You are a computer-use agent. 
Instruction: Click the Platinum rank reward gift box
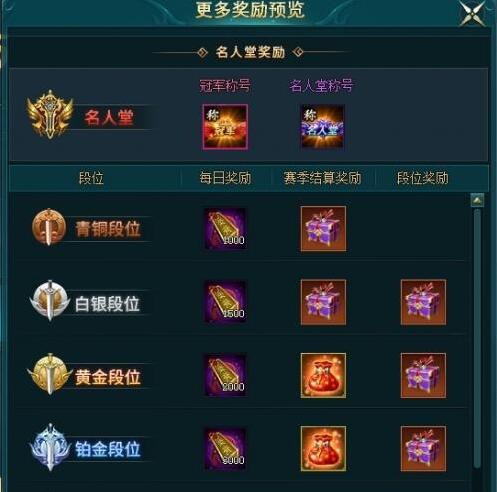click(423, 449)
